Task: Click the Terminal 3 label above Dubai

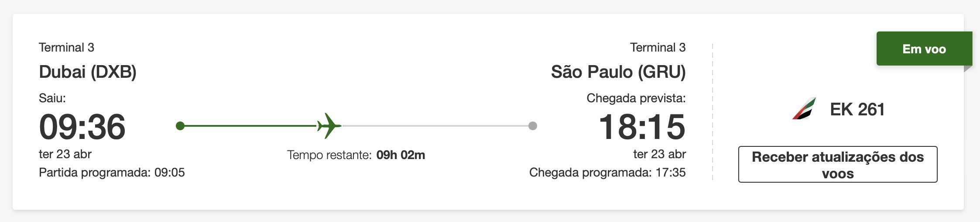Action: 66,47
